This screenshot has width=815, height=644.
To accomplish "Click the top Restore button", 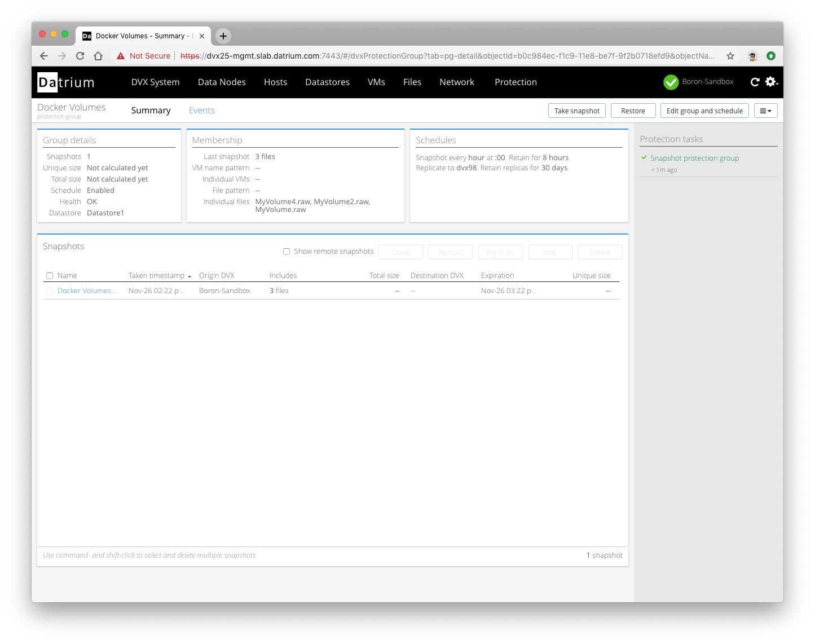I will click(x=633, y=111).
